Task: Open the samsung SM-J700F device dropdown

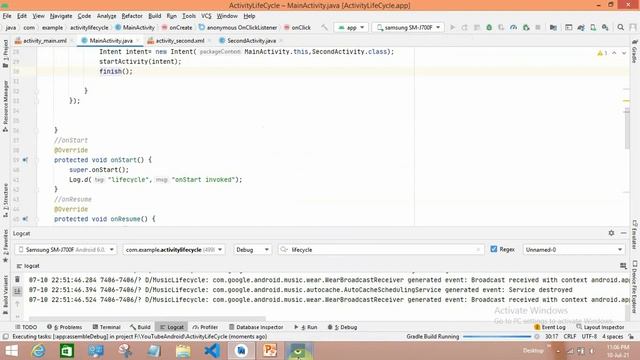Action: tap(409, 27)
